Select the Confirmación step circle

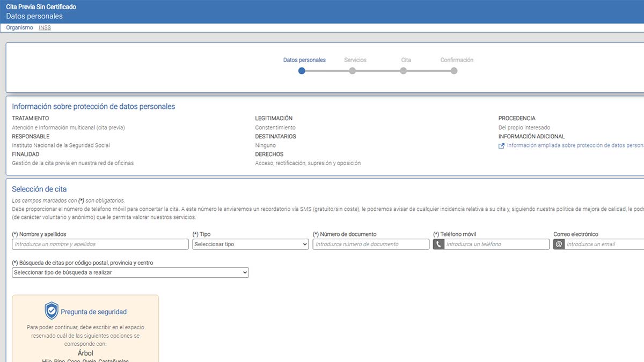click(454, 70)
